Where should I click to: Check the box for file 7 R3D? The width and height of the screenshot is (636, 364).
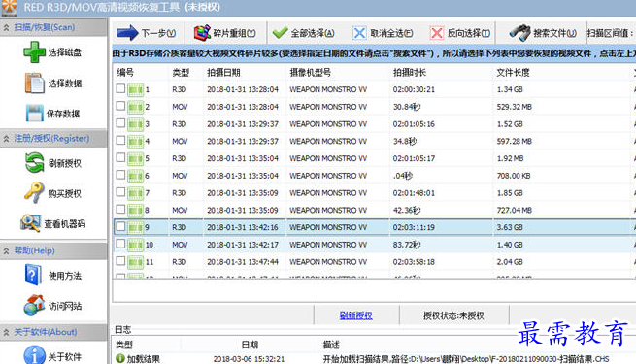pyautogui.click(x=120, y=192)
